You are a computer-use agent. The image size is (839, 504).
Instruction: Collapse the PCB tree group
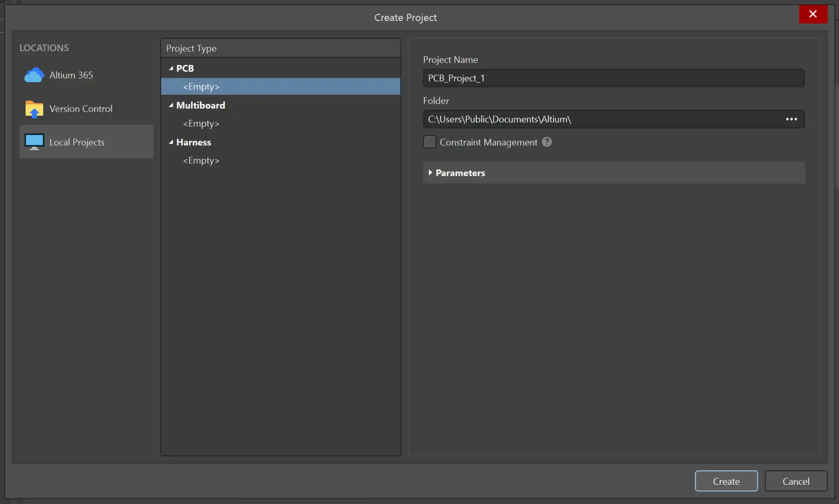tap(171, 69)
